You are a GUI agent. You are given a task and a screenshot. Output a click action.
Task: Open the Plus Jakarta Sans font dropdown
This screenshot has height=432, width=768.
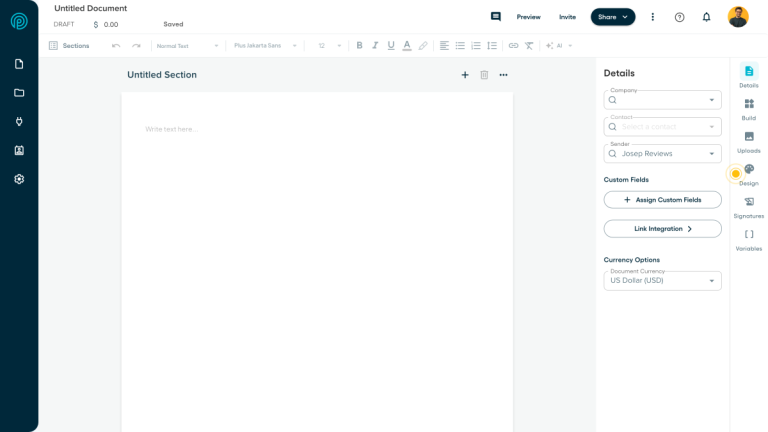(x=265, y=46)
